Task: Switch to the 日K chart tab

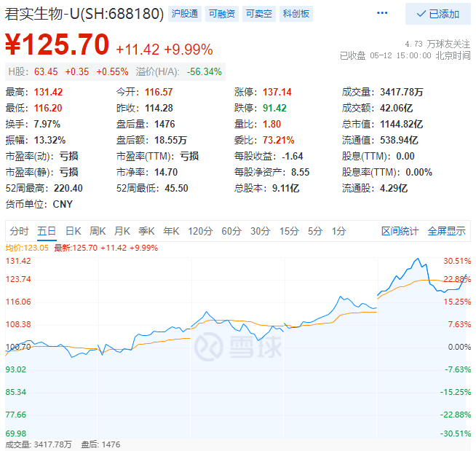Action: click(x=74, y=231)
